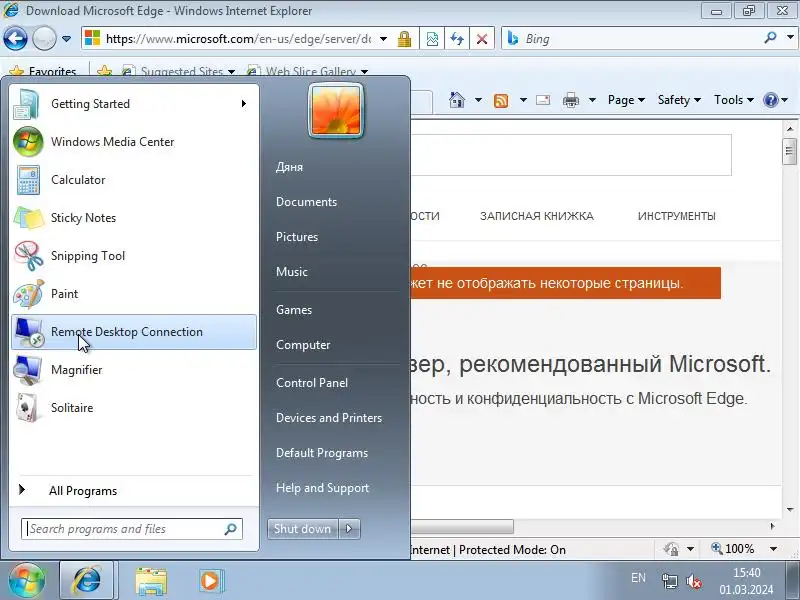Click the Shut down button
The width and height of the screenshot is (800, 600).
[303, 529]
